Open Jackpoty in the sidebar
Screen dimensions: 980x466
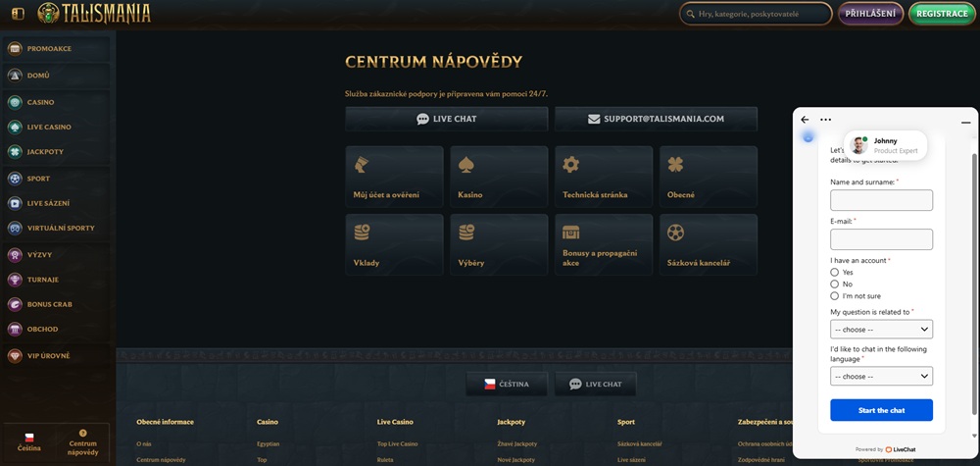coord(56,151)
